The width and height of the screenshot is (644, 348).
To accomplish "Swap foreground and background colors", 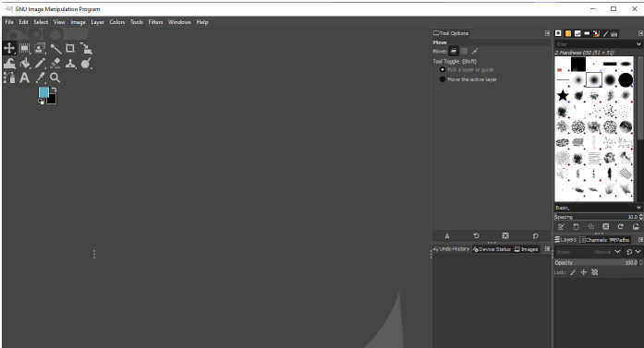I will coord(54,89).
